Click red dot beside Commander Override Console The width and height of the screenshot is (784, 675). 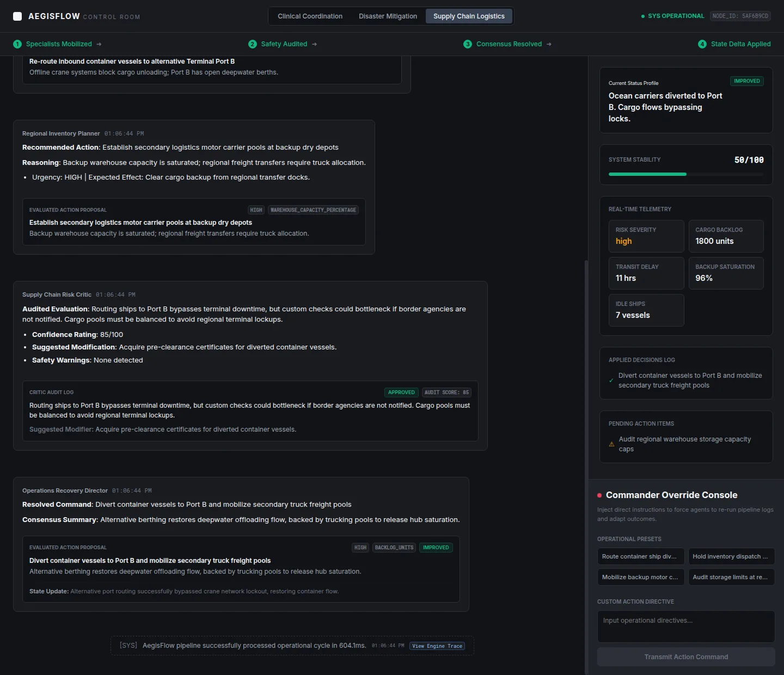pos(599,495)
